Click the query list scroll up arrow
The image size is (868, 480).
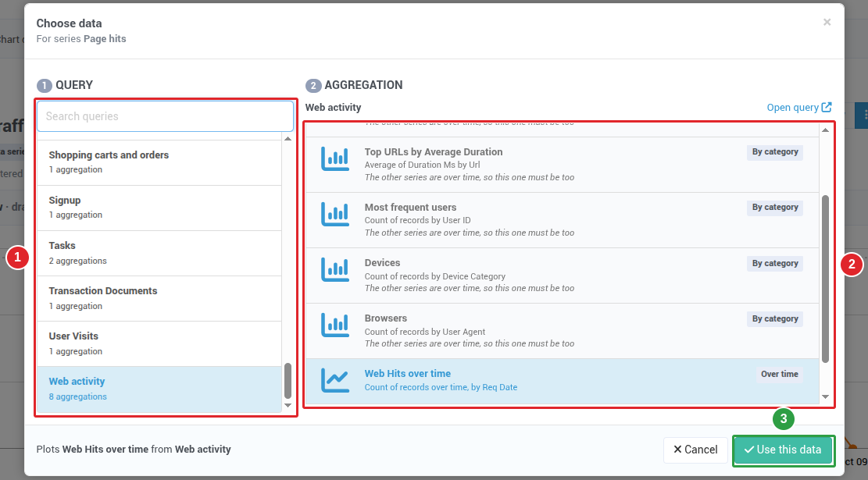(x=288, y=138)
